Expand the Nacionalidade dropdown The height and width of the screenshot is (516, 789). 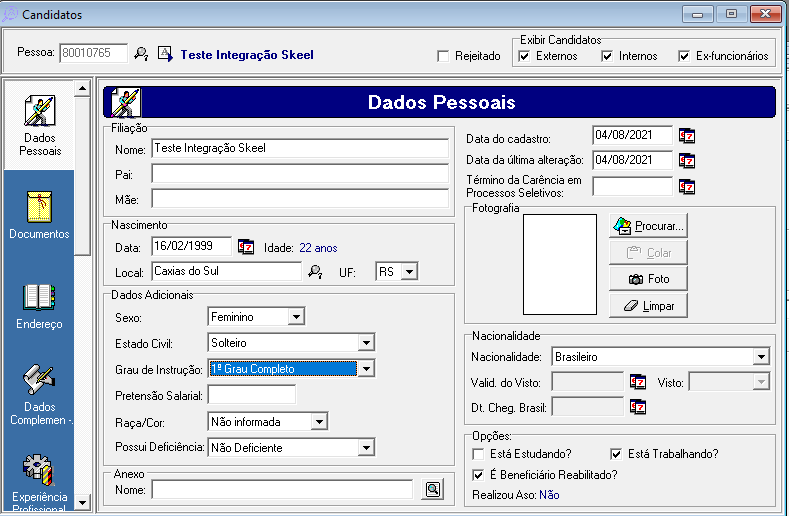click(761, 356)
